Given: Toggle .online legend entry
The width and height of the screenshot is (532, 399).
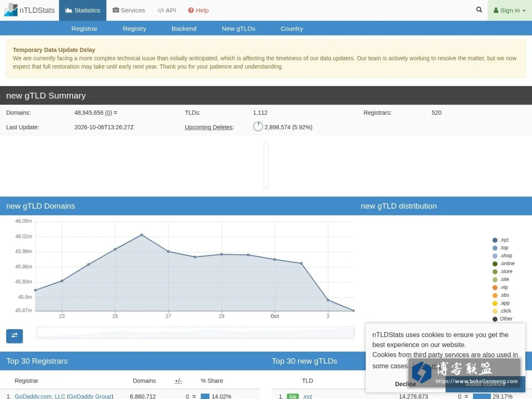Looking at the screenshot, I should click(x=504, y=263).
